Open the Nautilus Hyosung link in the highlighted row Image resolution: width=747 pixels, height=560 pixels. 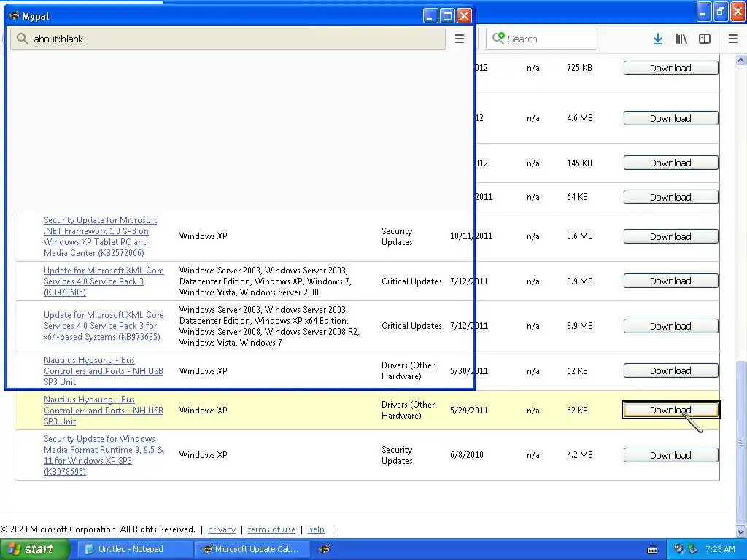tap(104, 410)
